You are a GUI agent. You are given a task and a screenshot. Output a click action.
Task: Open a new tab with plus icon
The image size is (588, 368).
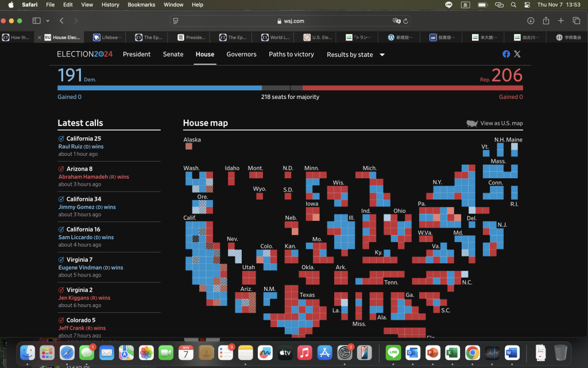pos(561,21)
